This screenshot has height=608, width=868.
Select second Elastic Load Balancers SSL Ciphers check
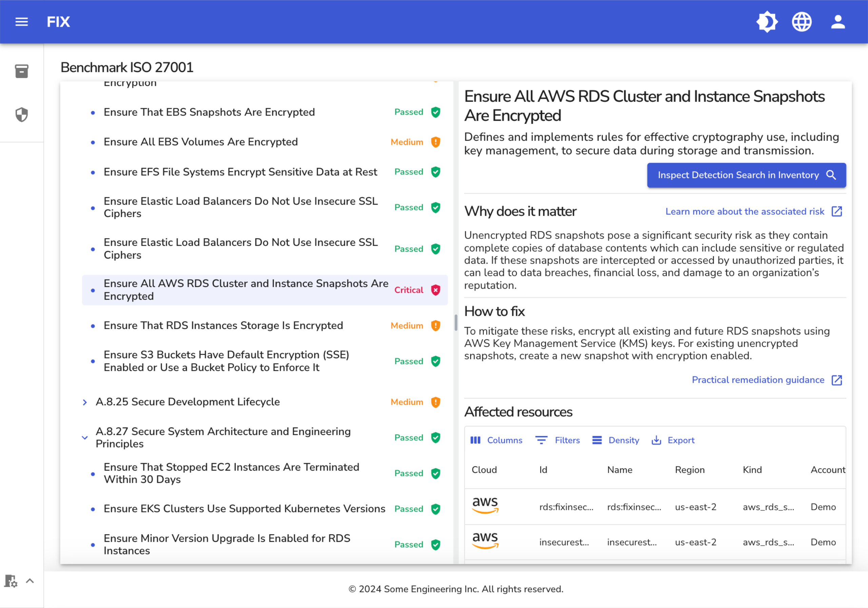point(264,249)
